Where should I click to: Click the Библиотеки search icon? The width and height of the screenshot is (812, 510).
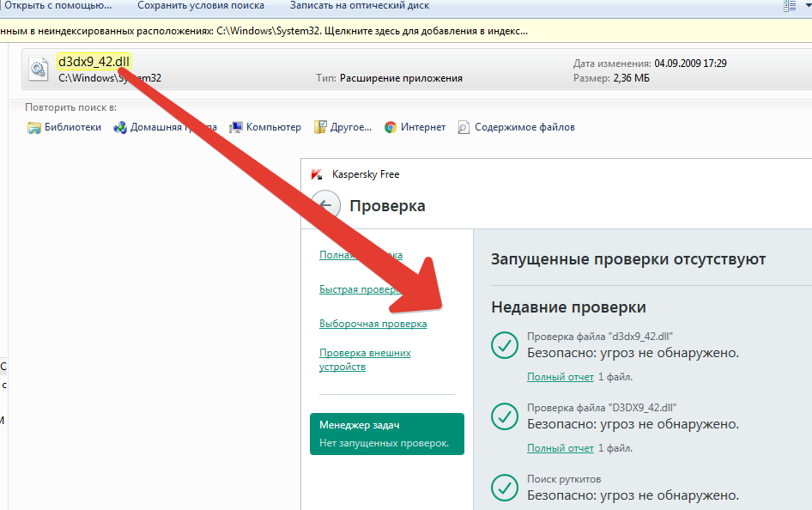[x=34, y=126]
